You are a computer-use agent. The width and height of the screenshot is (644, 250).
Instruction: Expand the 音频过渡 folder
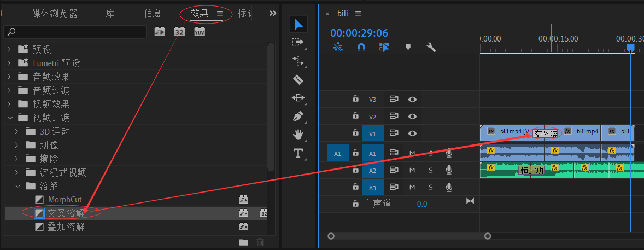[x=9, y=90]
